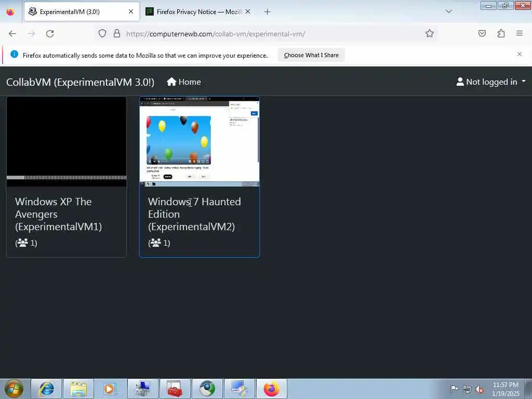Open tracking protection shield icon
This screenshot has height=399, width=532.
pos(102,33)
